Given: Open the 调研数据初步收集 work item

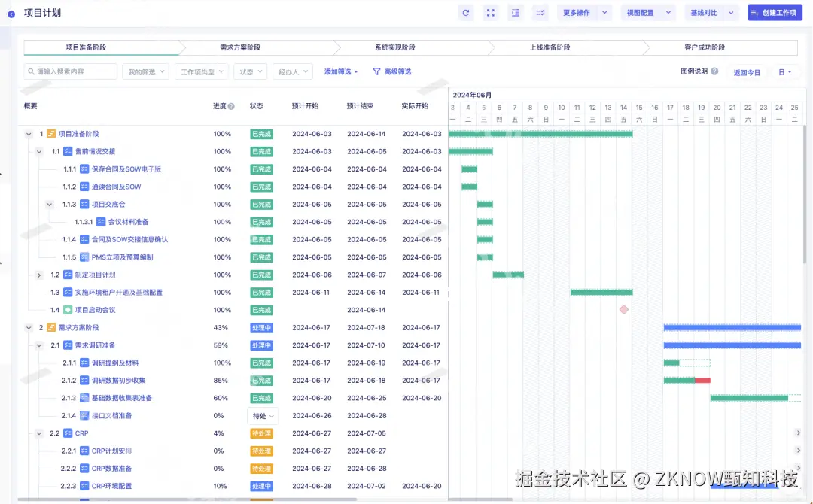Looking at the screenshot, I should (118, 381).
